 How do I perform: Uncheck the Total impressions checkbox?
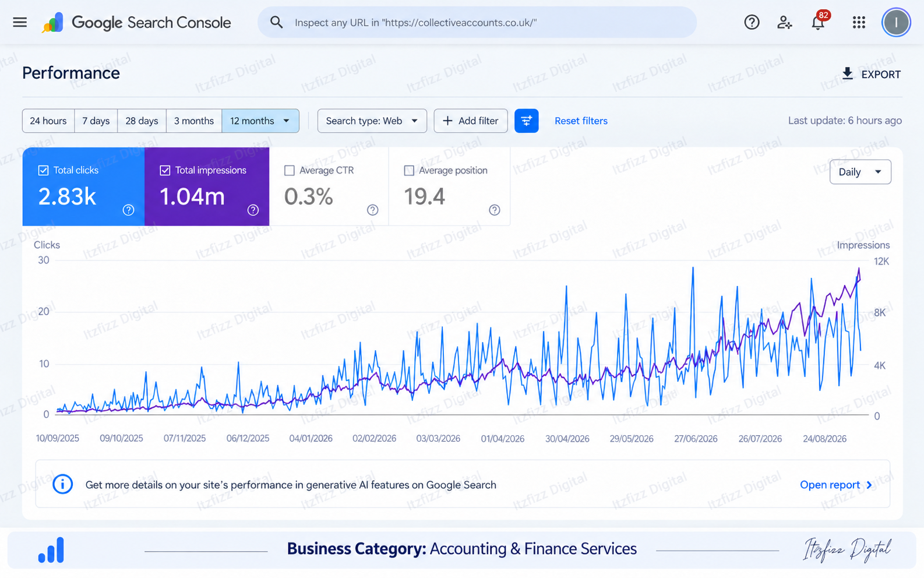pos(165,170)
